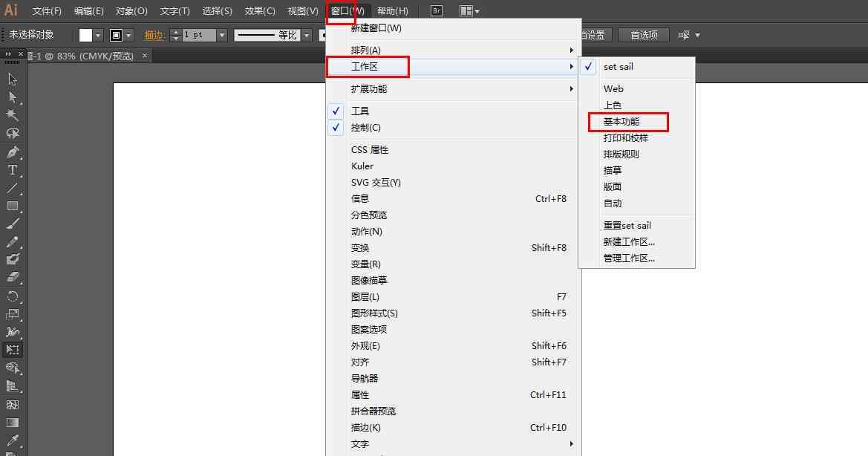868x456 pixels.
Task: Select the checked set sail workspace
Action: point(636,66)
